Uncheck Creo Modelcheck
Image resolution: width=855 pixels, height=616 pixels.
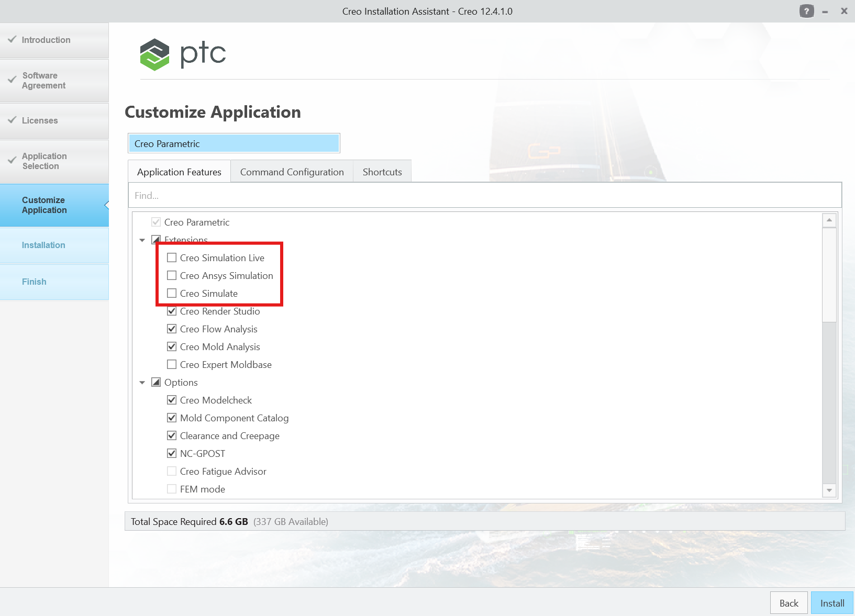172,400
